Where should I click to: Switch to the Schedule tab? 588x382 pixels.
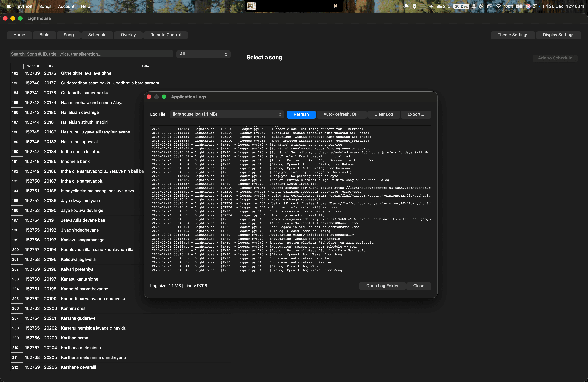click(x=97, y=35)
